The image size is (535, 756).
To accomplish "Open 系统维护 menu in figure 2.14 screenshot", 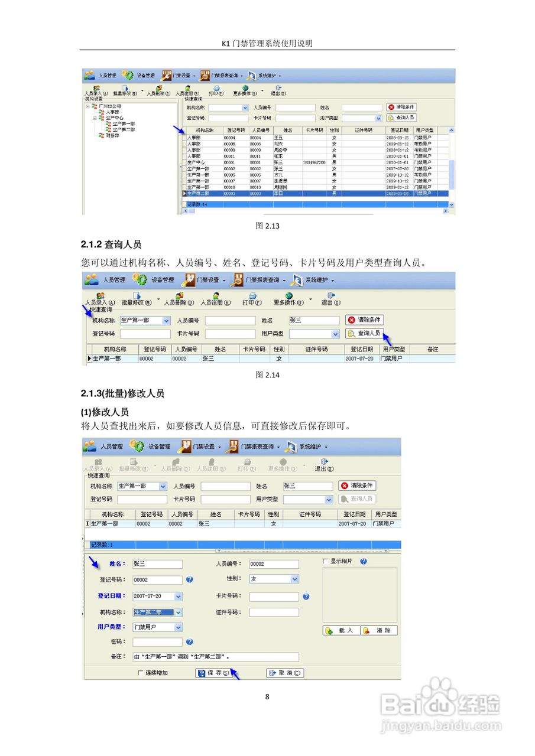I will coord(312,280).
